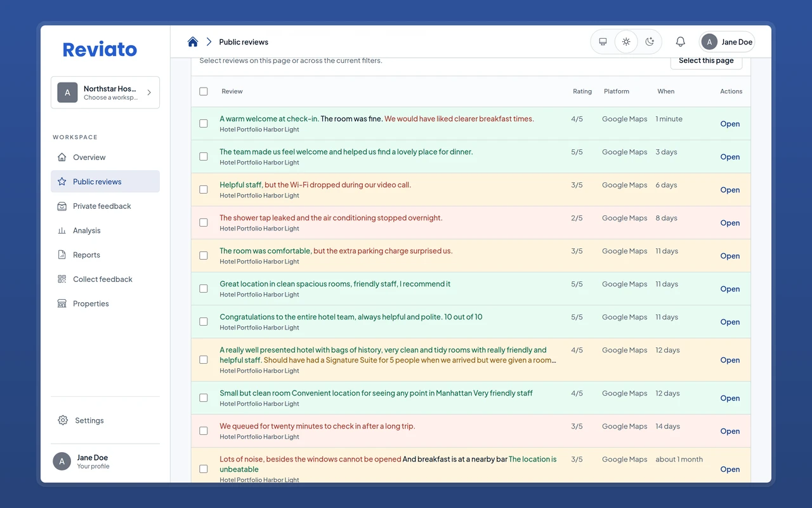Image resolution: width=812 pixels, height=508 pixels.
Task: Open the queued twenty minutes review
Action: click(x=730, y=431)
